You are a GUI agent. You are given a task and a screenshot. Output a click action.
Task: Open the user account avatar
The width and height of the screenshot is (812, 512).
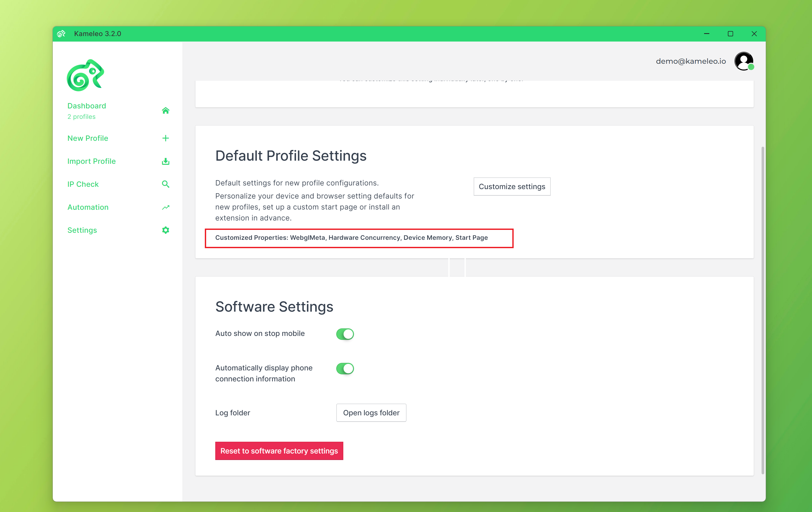pyautogui.click(x=744, y=61)
